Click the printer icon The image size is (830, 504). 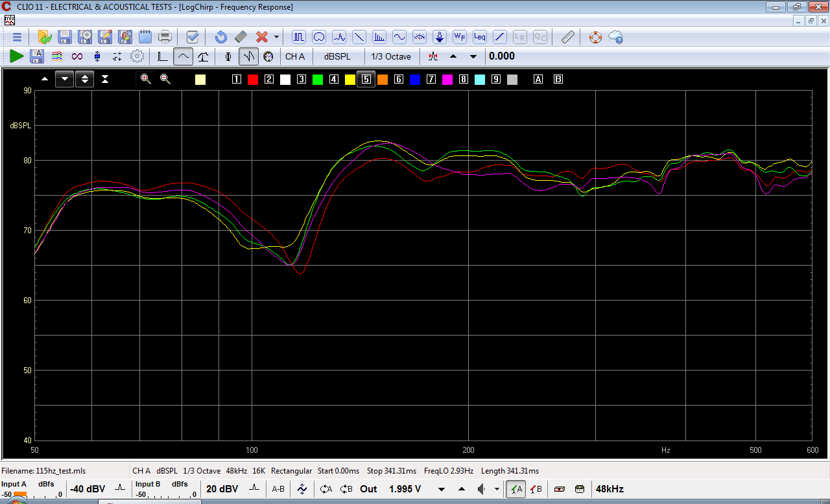(165, 37)
